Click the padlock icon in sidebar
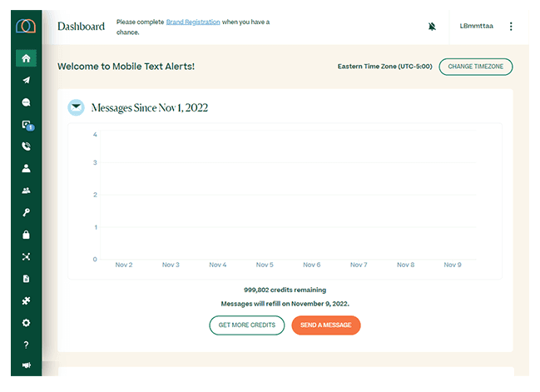540x392 pixels. 26,235
